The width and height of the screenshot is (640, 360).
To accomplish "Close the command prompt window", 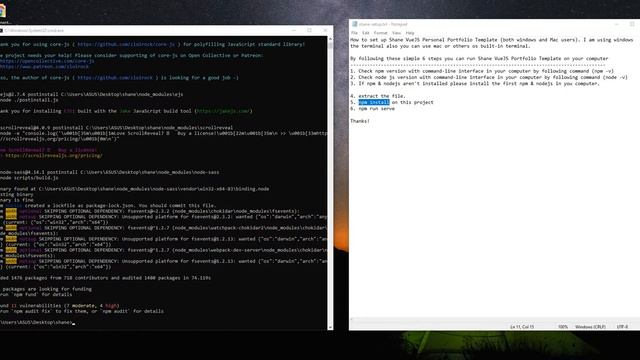I will pyautogui.click(x=325, y=31).
